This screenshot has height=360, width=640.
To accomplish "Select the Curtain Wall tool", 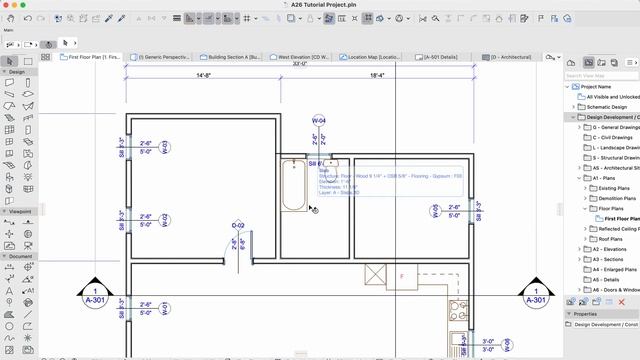I will [x=9, y=130].
